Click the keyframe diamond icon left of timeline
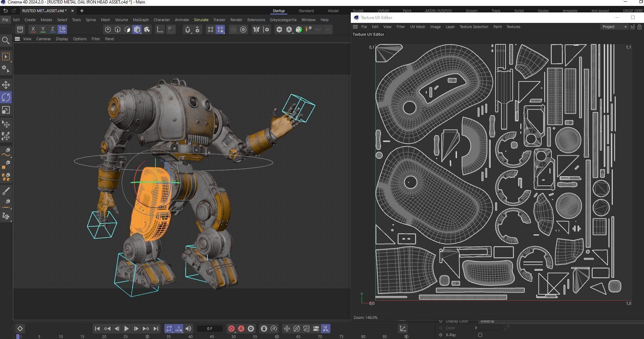Screen dimensions: 644x339 pyautogui.click(x=20, y=329)
